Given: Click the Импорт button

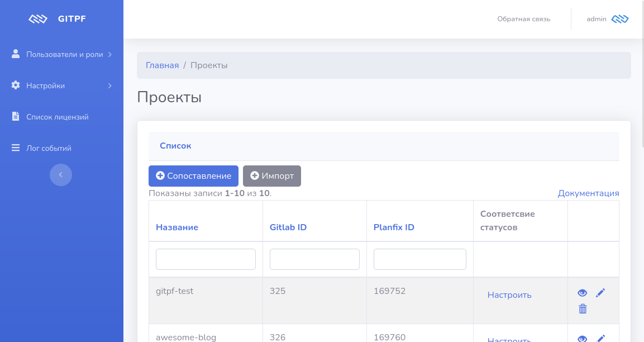Looking at the screenshot, I should (272, 176).
